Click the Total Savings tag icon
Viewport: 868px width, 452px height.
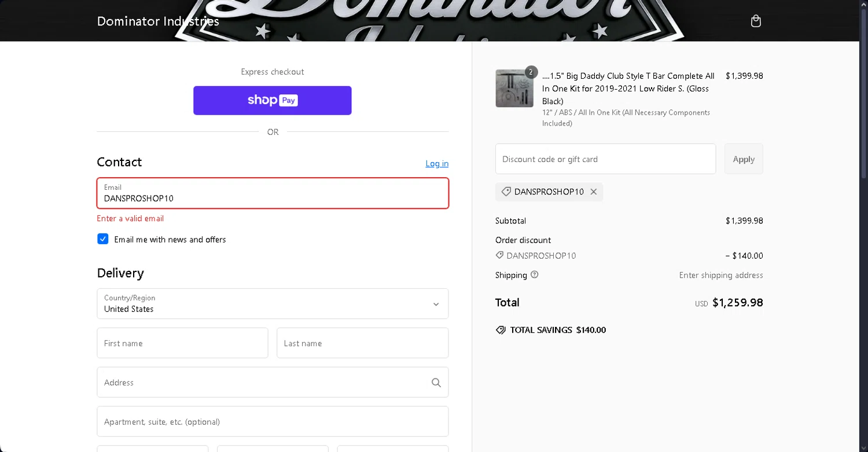pos(501,330)
